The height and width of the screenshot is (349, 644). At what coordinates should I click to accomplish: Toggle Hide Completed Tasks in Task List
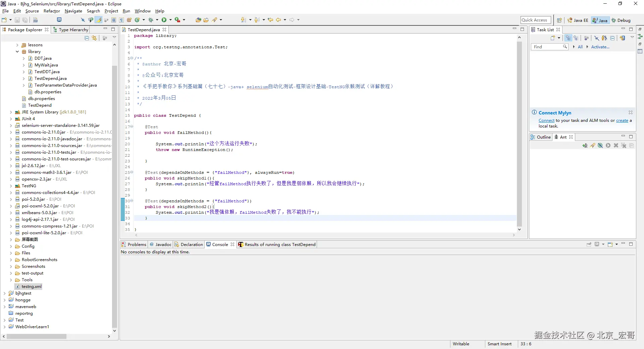click(x=597, y=38)
